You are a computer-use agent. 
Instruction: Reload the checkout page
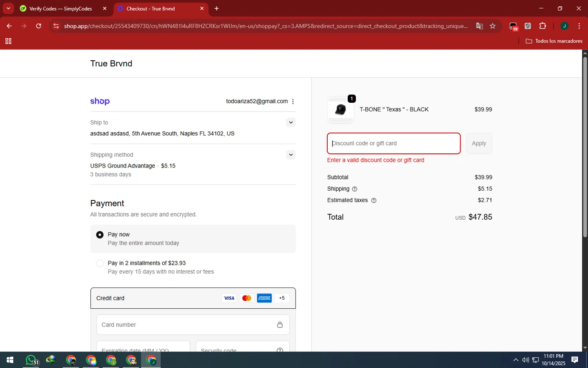(x=38, y=26)
